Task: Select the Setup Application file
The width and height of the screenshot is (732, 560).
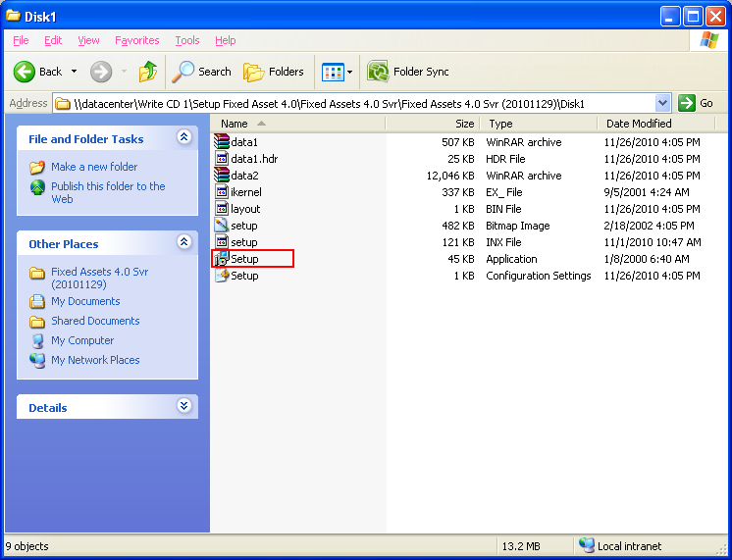Action: coord(244,259)
